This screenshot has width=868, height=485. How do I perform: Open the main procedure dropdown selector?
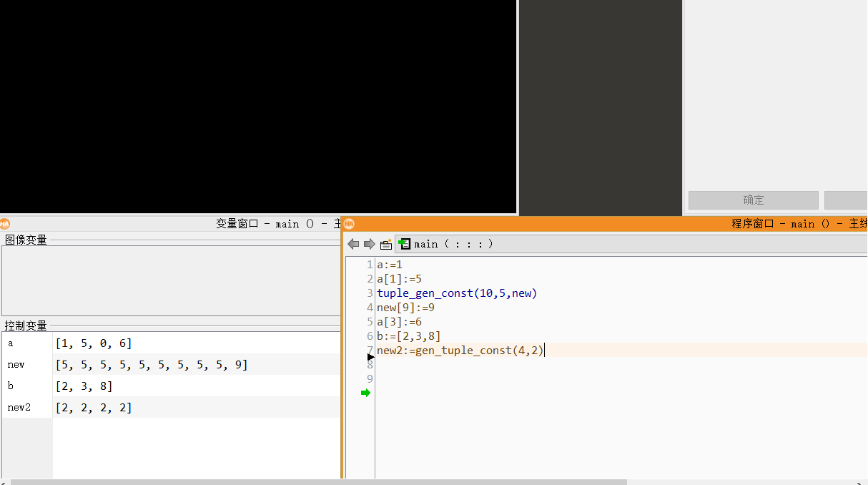click(x=633, y=244)
